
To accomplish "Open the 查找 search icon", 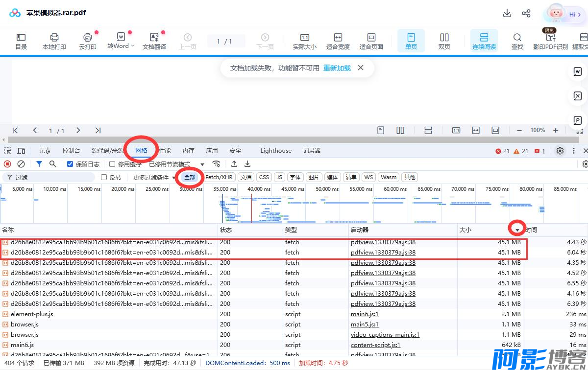I will (517, 38).
